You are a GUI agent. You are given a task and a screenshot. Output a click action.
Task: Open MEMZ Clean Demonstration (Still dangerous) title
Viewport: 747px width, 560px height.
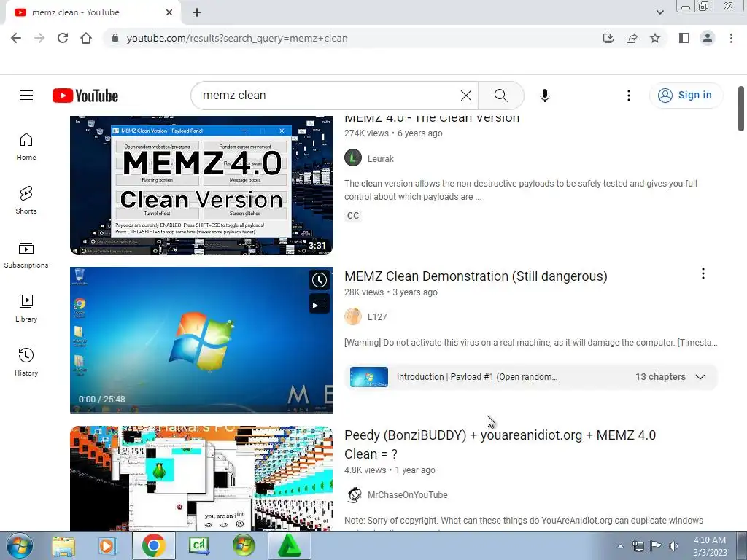pos(476,276)
